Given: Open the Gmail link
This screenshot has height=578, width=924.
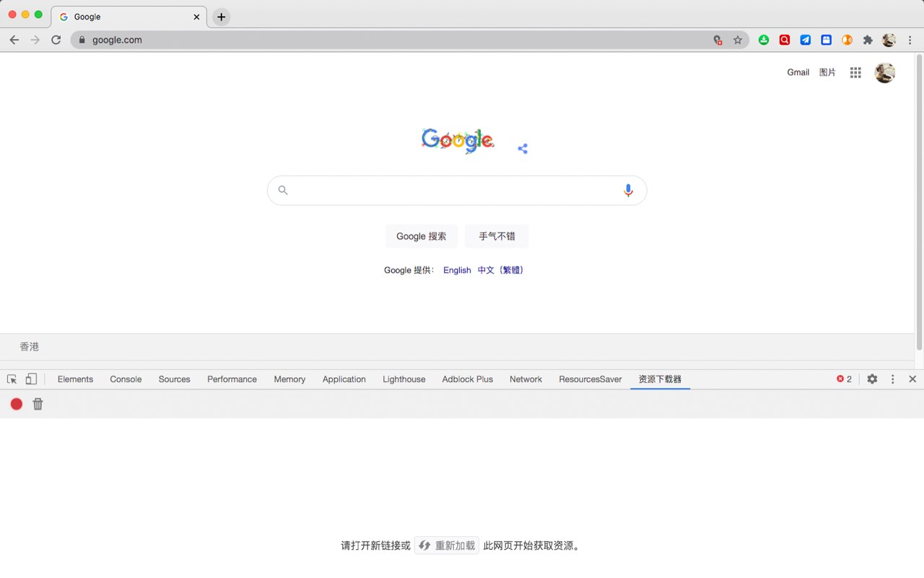Looking at the screenshot, I should point(798,72).
